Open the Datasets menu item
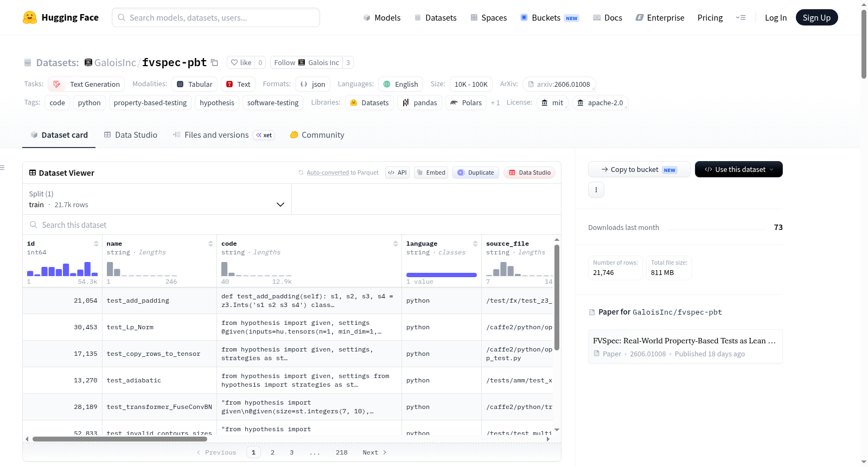 [436, 17]
